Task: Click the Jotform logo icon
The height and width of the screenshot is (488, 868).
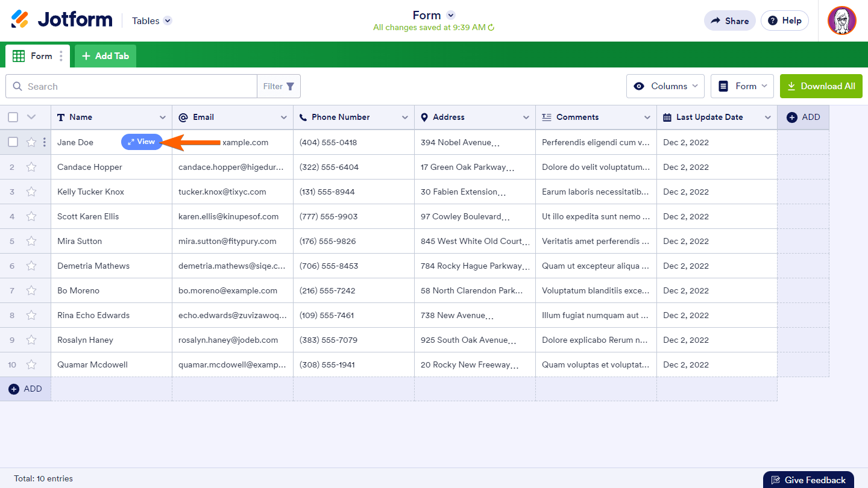Action: 20,20
